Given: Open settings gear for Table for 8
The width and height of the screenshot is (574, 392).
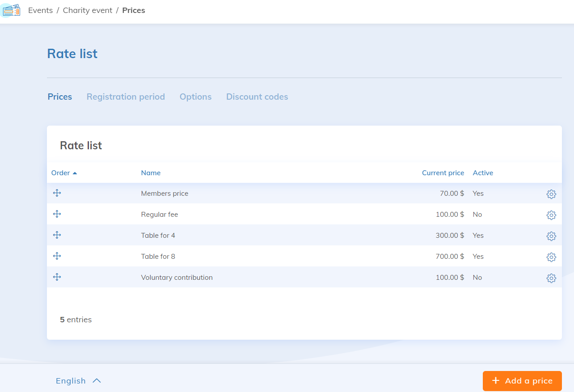Looking at the screenshot, I should (x=551, y=257).
